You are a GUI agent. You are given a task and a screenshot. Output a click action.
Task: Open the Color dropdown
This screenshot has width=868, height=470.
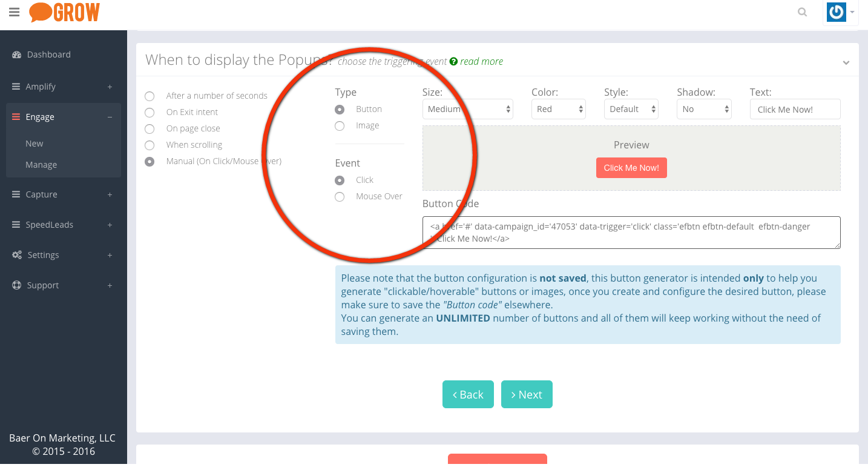click(558, 109)
